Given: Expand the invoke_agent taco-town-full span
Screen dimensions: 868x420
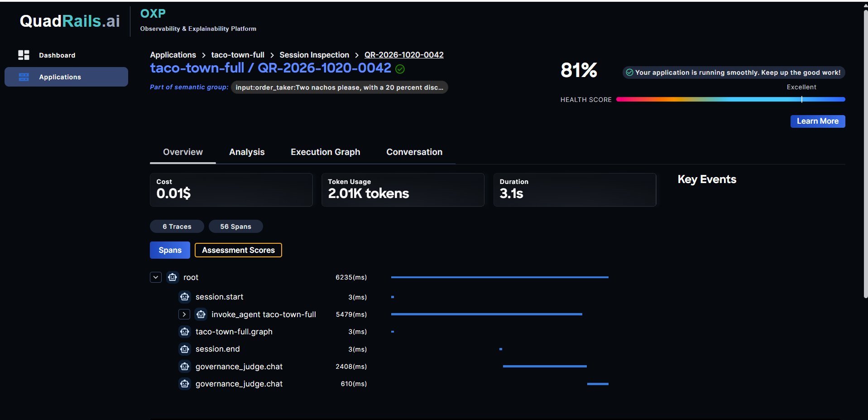Looking at the screenshot, I should (x=184, y=314).
